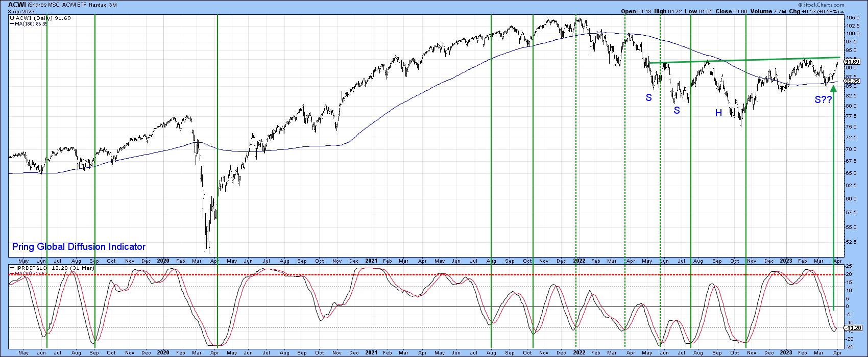
Task: Click the 75.0 price axis label
Action: point(851,127)
